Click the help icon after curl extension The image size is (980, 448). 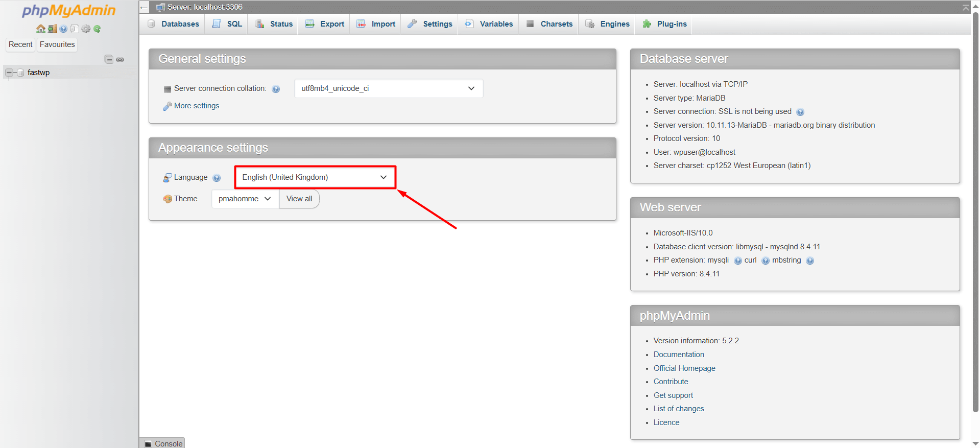(x=766, y=261)
